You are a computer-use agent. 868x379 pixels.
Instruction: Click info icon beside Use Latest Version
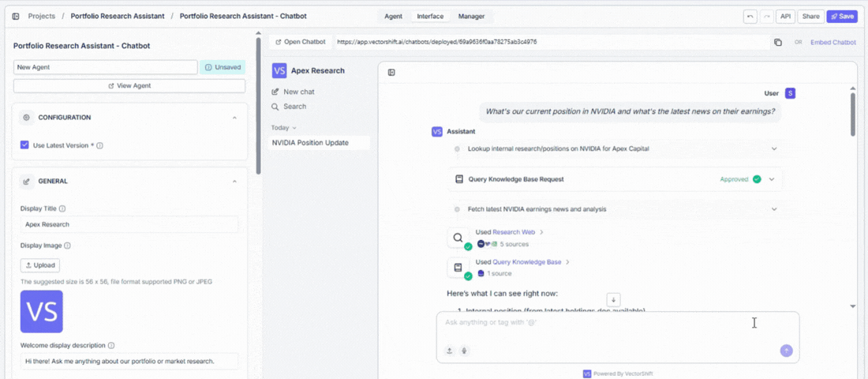point(99,146)
